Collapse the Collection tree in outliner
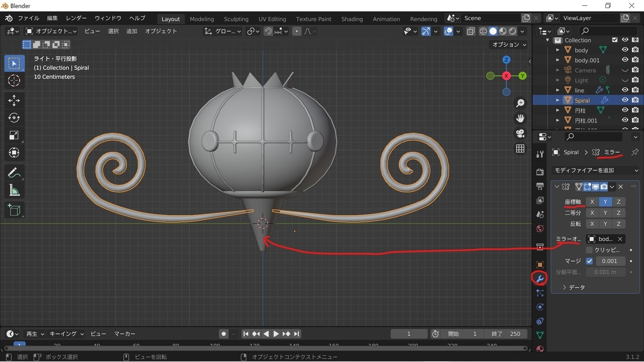This screenshot has width=644, height=362. click(547, 40)
